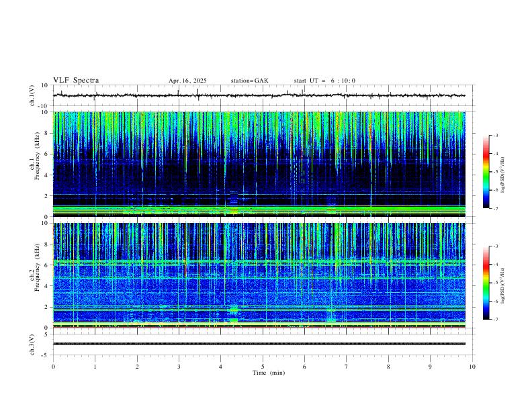The height and width of the screenshot is (411, 532).
Task: Click the "6" kHz tick on ch.1 frequency axis
Action: (x=46, y=154)
